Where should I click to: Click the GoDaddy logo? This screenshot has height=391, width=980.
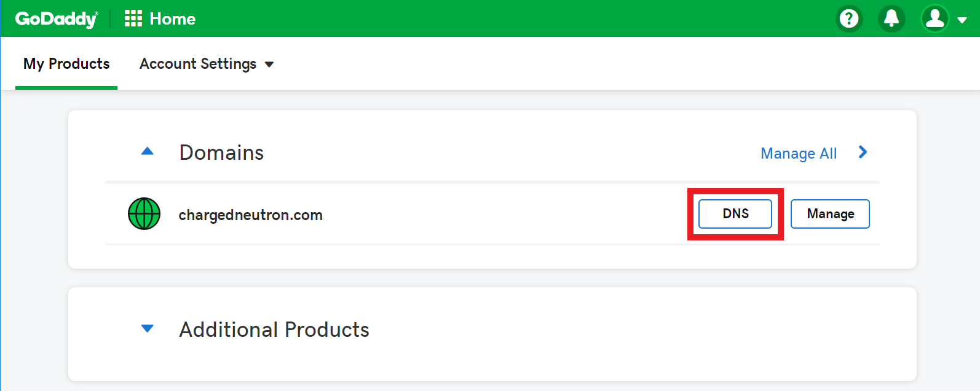coord(56,18)
